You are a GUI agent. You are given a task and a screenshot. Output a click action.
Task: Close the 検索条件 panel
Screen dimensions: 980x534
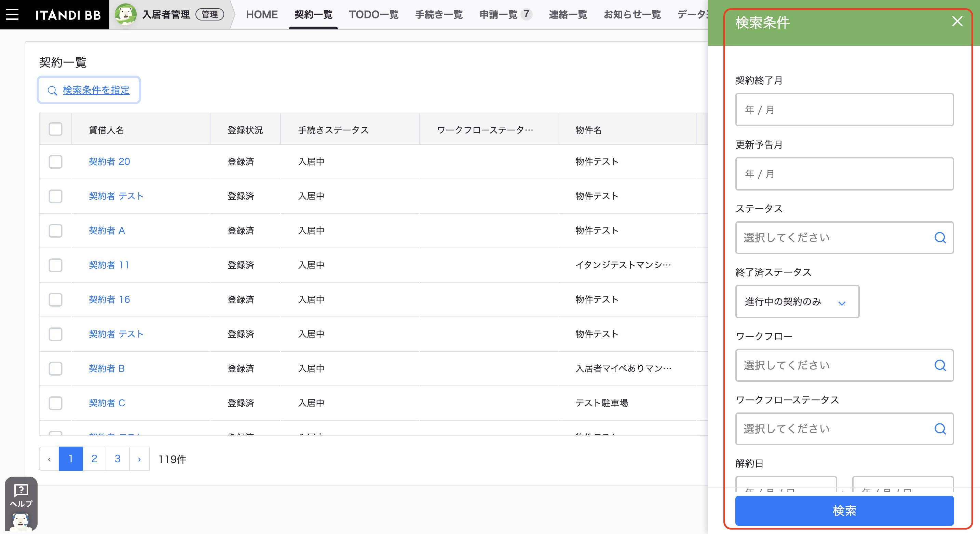point(957,21)
